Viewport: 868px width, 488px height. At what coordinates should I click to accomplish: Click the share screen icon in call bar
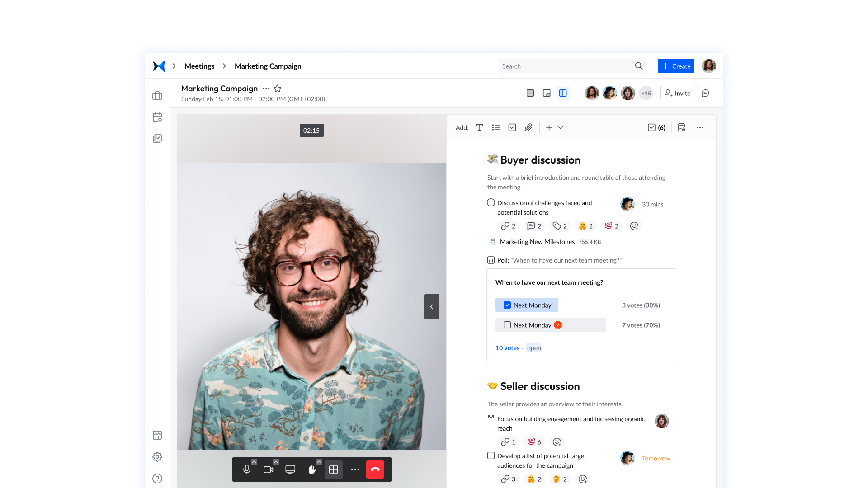[x=290, y=469]
